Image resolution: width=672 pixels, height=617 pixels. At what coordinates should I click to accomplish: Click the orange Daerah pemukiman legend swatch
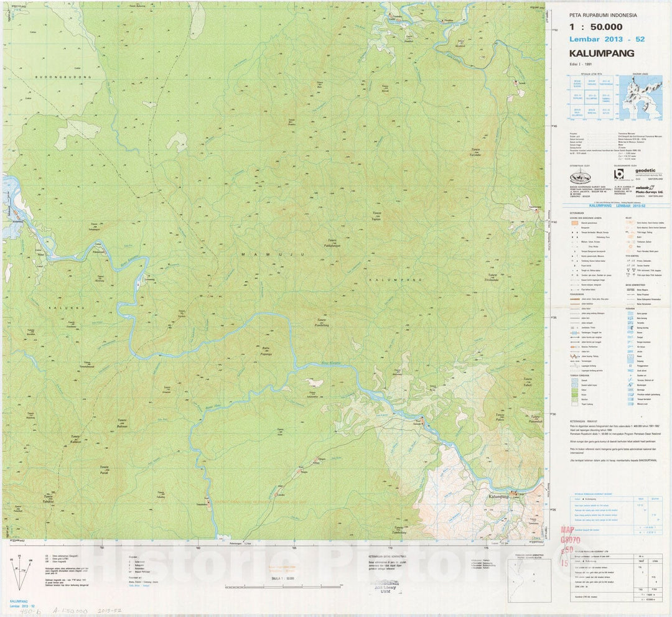[574, 222]
